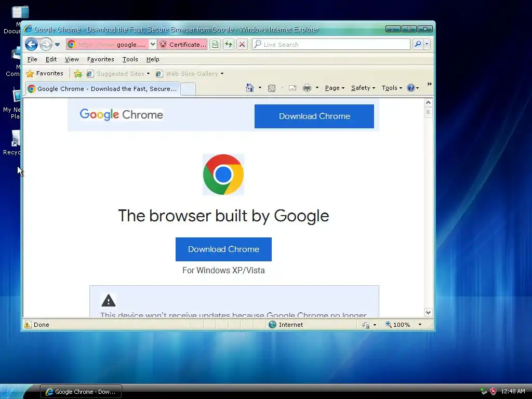Screen dimensions: 532x399
Task: Click the scrollbar down arrow
Action: (x=428, y=312)
